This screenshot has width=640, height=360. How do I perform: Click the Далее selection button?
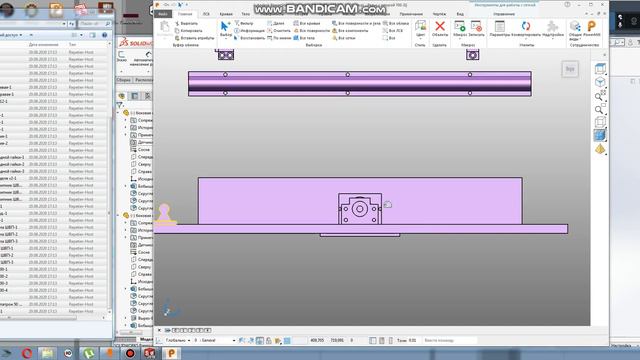[276, 24]
